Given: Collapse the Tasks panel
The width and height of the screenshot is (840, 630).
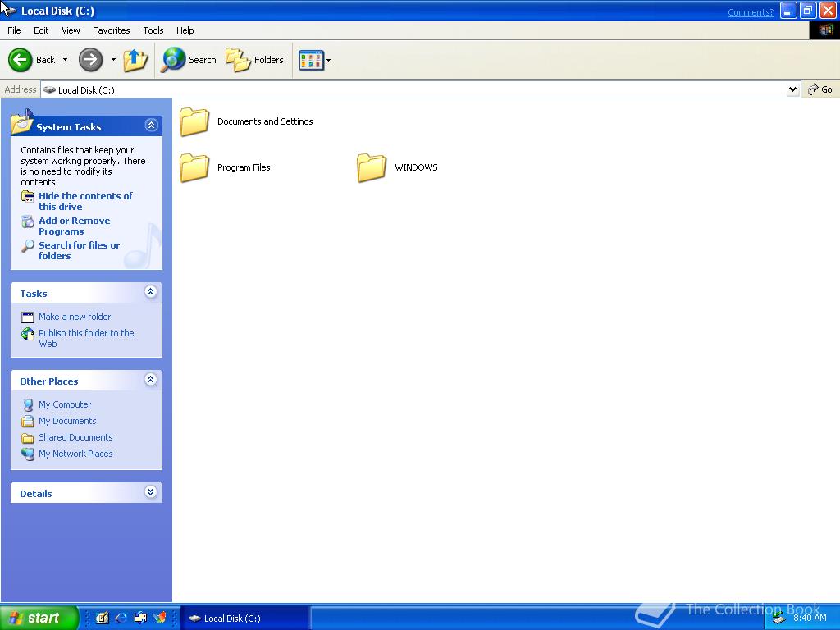Looking at the screenshot, I should (x=151, y=292).
